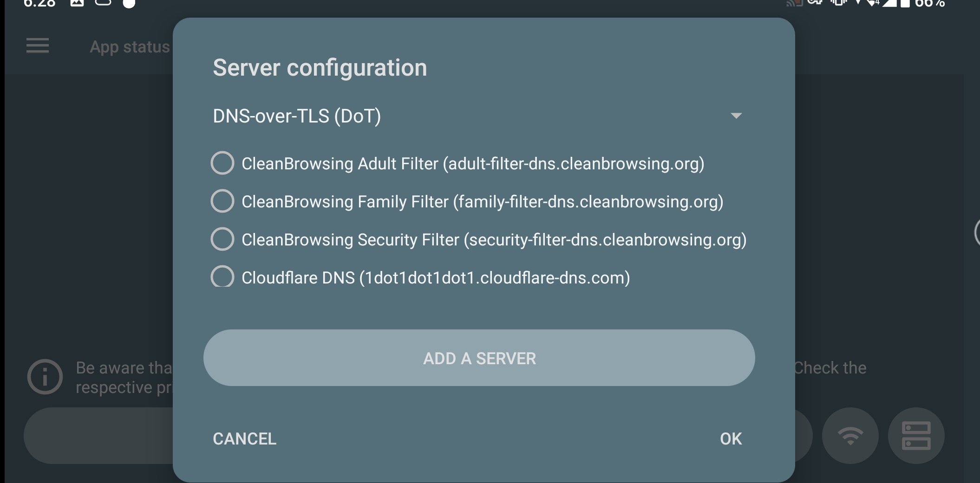Select CleanBrowsing Adult Filter radio button
The height and width of the screenshot is (483, 980).
[x=222, y=163]
